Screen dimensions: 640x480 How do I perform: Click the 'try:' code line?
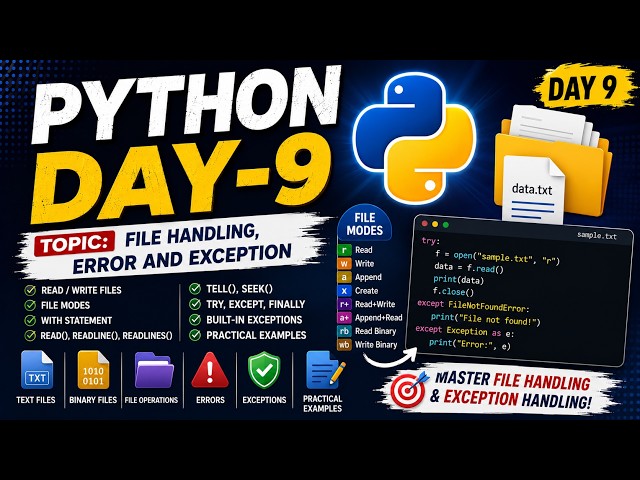pyautogui.click(x=430, y=241)
